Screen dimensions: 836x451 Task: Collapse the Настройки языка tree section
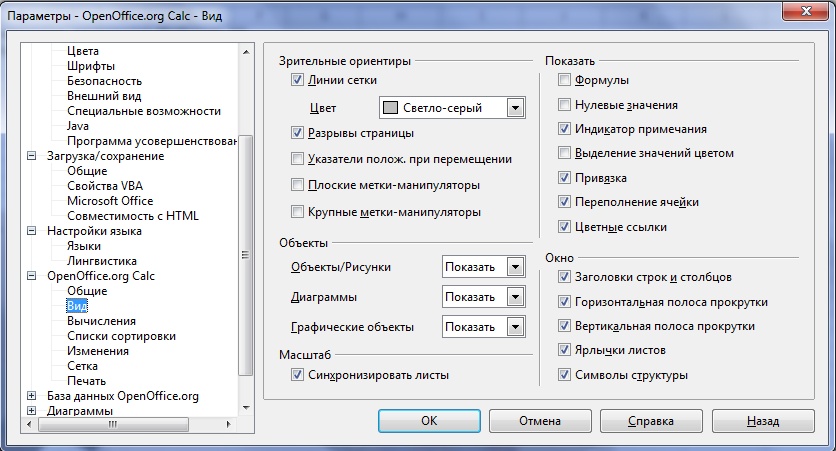[x=31, y=231]
